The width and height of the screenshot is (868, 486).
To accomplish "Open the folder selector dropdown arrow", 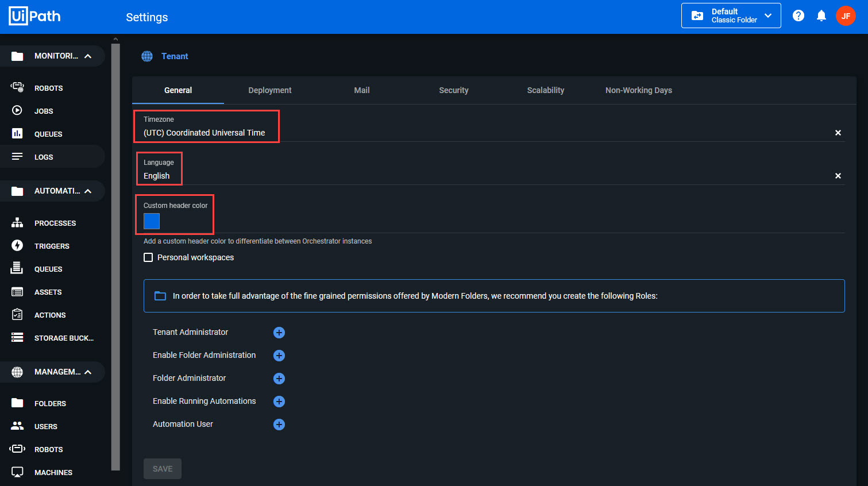I will [768, 16].
